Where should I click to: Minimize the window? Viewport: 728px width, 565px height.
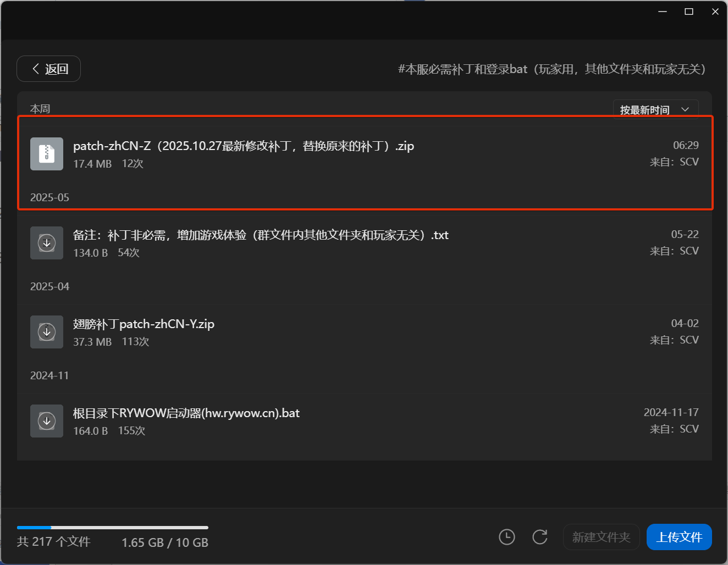coord(663,12)
